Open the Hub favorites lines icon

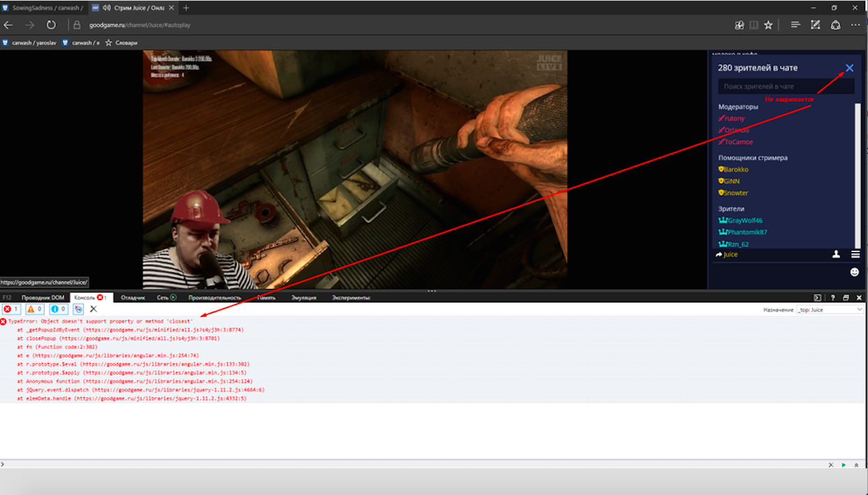point(795,25)
